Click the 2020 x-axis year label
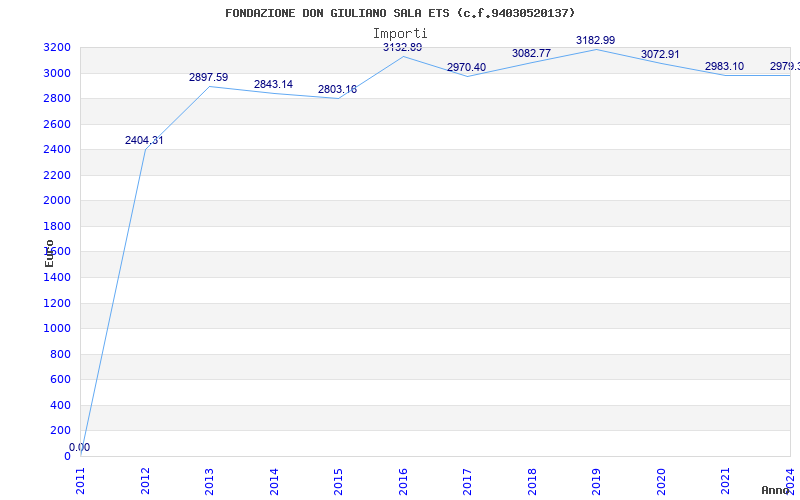This screenshot has width=800, height=500. pyautogui.click(x=662, y=481)
